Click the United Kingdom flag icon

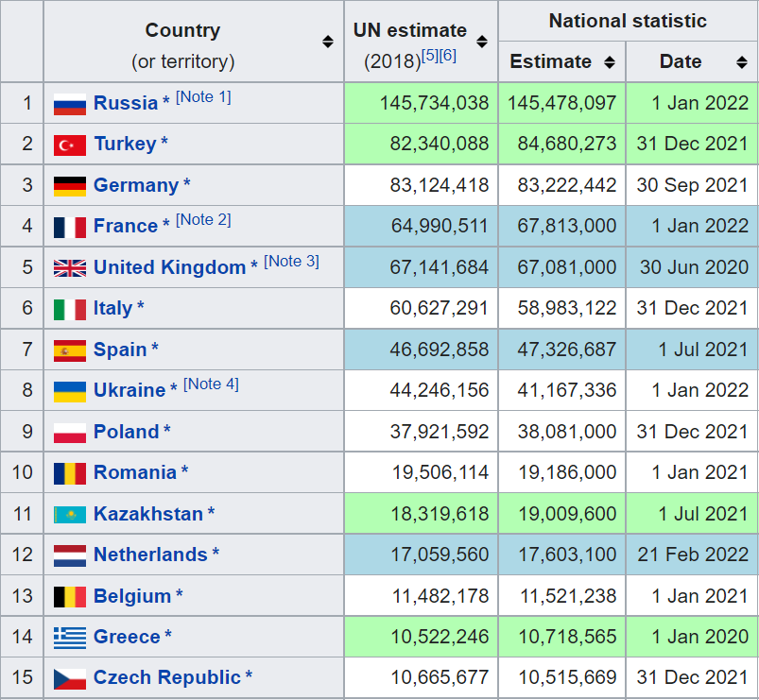pos(70,268)
